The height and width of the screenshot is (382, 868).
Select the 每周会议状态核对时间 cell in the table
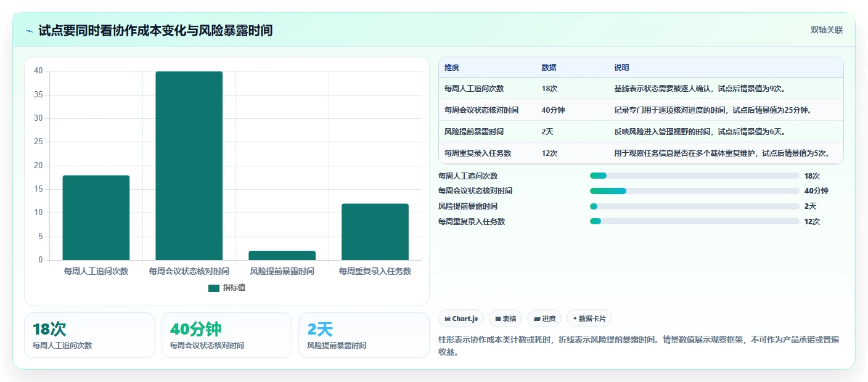click(x=481, y=110)
